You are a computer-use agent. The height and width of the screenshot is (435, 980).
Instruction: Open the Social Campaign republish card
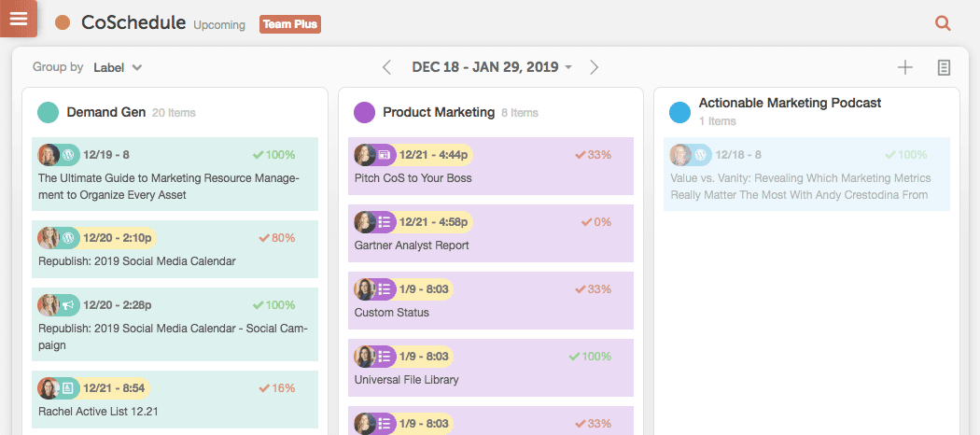[x=175, y=324]
